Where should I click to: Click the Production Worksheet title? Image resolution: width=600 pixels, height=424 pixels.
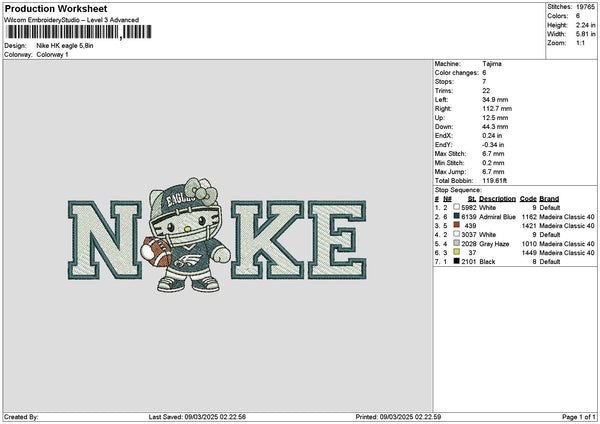tap(56, 8)
